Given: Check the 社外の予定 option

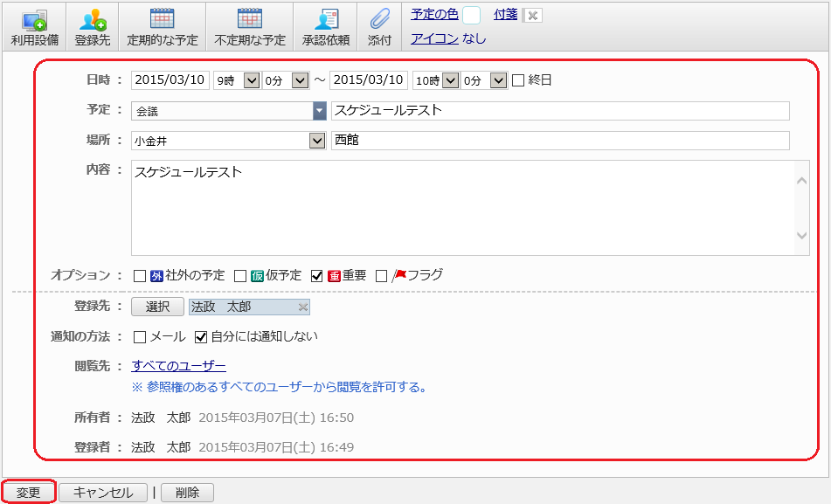Looking at the screenshot, I should pyautogui.click(x=140, y=276).
